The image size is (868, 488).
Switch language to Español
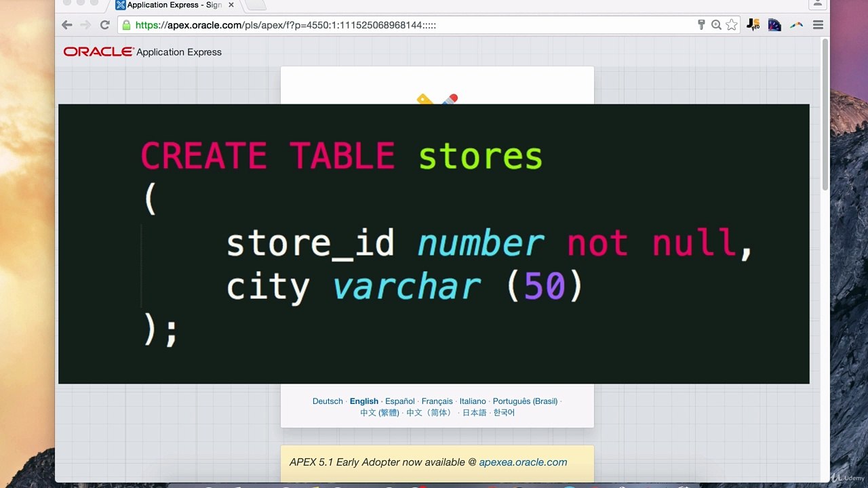coord(400,401)
